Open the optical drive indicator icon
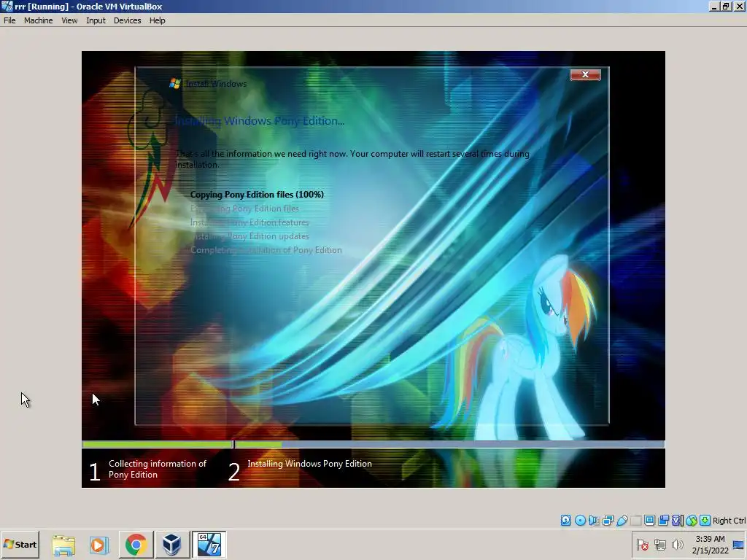The height and width of the screenshot is (560, 747). [580, 521]
